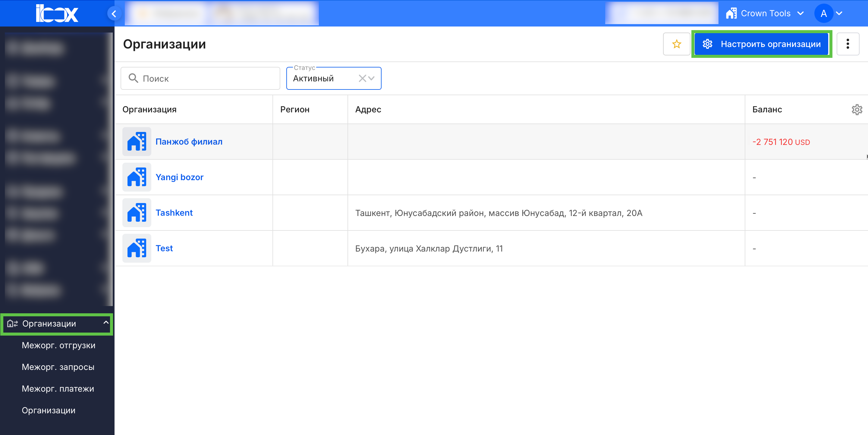Click Настроить организации button
Screen dimensions: 868x435
[762, 44]
